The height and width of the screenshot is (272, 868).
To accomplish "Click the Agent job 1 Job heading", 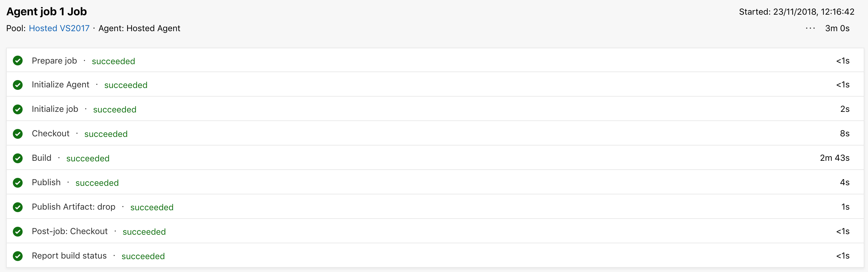I will (x=46, y=12).
